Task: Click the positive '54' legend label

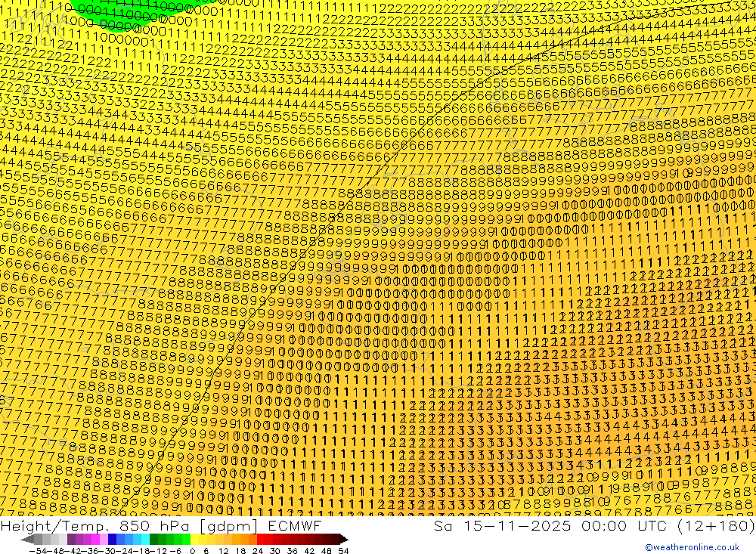Action: [343, 551]
